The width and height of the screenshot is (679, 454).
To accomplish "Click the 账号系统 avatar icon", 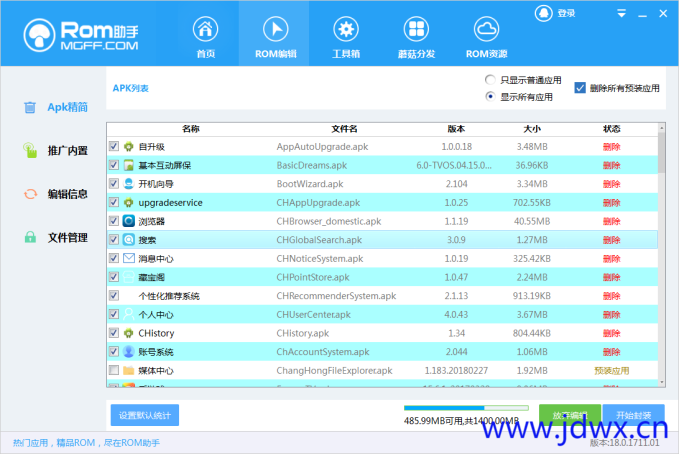I will (129, 351).
